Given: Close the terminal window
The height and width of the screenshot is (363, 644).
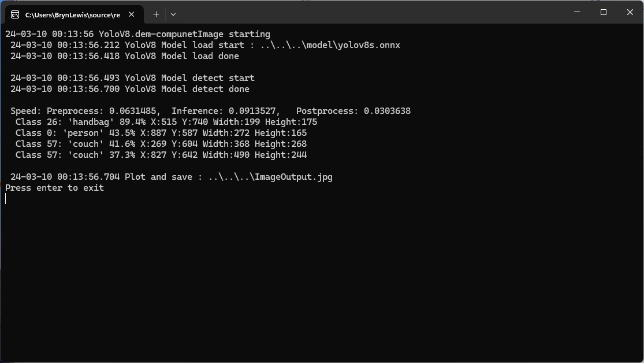Looking at the screenshot, I should [630, 12].
